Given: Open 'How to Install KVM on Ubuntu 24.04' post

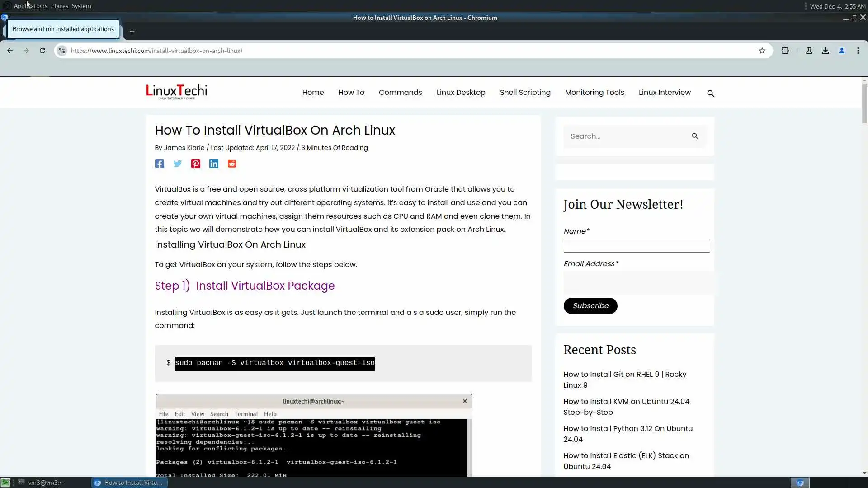Looking at the screenshot, I should coord(626,407).
